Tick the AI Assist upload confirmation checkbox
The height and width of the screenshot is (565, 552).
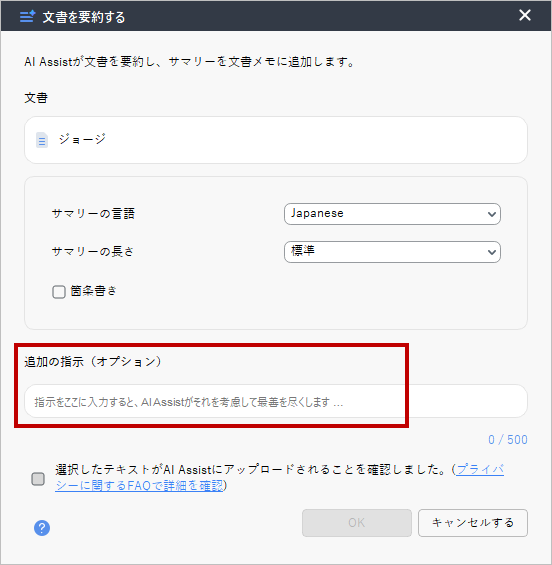pos(38,479)
